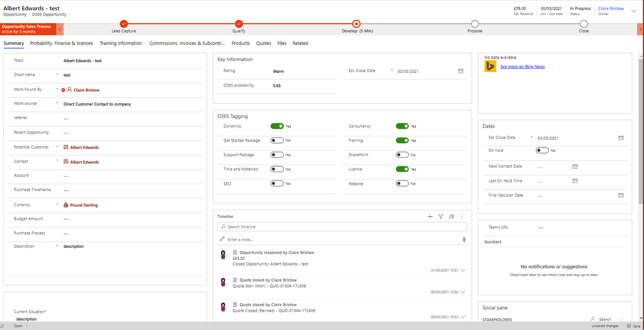Turn off the Training toggle

tap(402, 141)
